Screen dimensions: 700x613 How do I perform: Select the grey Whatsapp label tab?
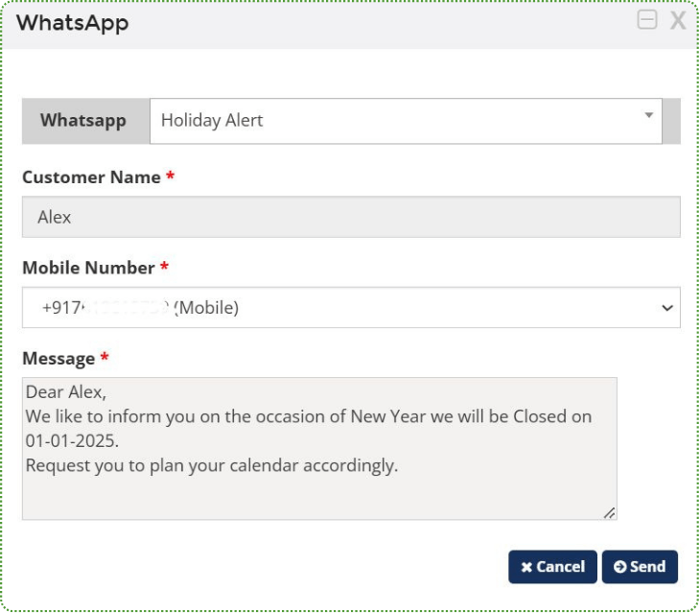83,121
